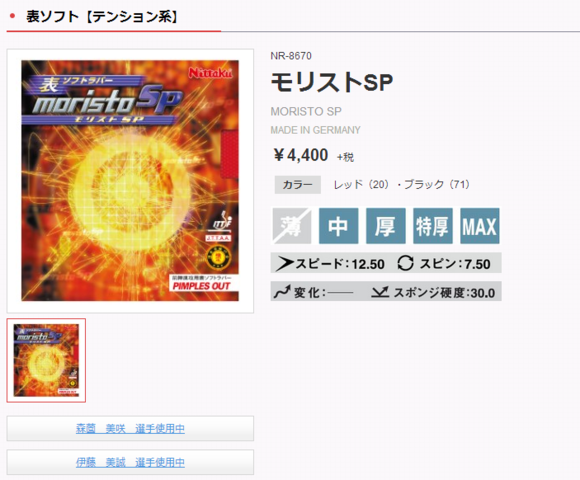
Task: Click the レッド(20) color option text
Action: coord(361,184)
